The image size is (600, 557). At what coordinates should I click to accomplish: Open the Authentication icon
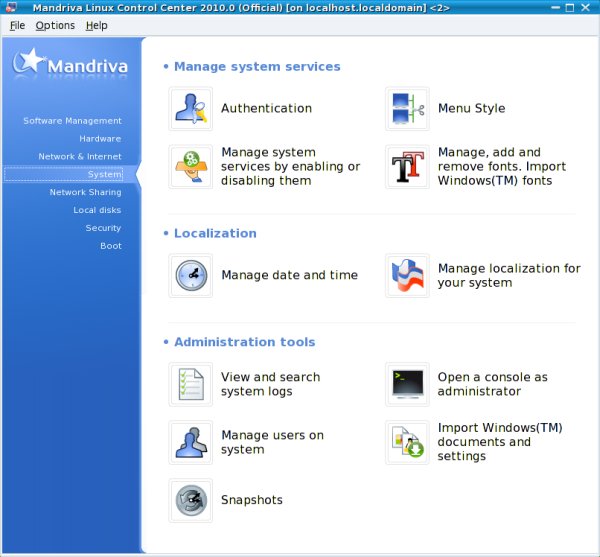(191, 109)
